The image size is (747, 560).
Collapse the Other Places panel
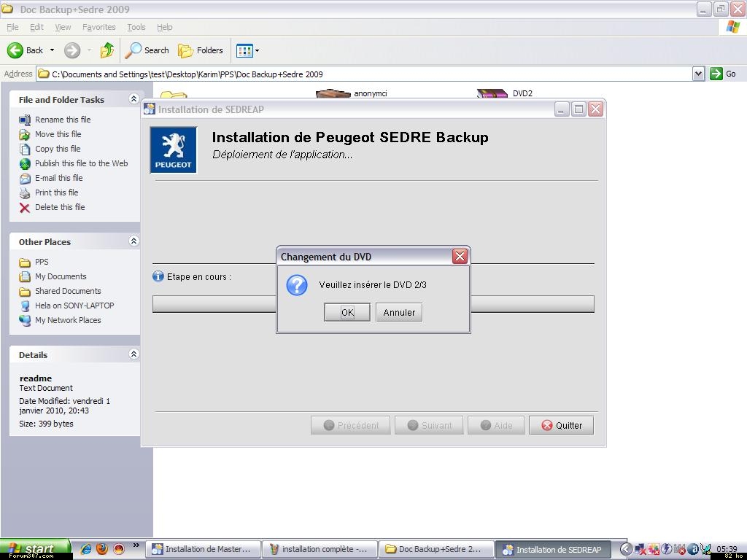134,241
